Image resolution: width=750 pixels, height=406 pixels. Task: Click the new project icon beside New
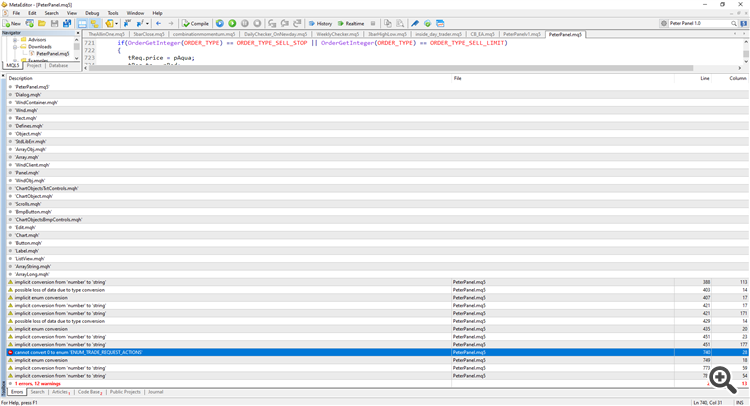(x=30, y=23)
